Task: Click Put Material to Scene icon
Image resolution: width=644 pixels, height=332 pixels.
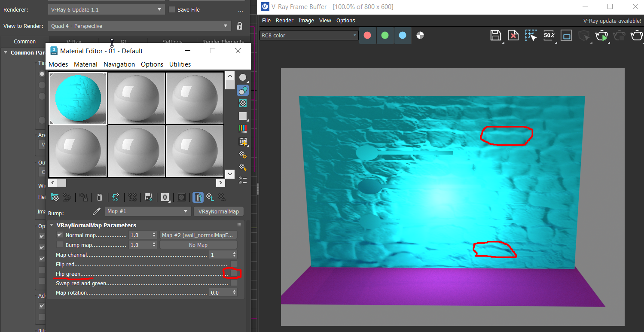Action: click(x=67, y=197)
